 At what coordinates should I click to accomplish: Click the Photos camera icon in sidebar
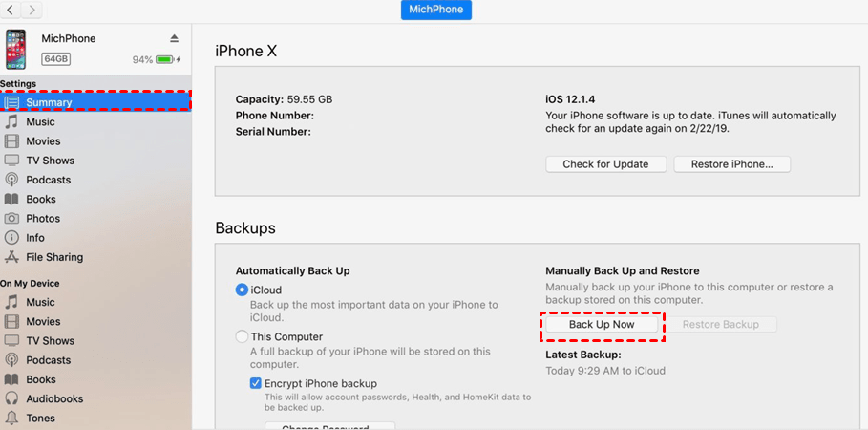point(11,219)
